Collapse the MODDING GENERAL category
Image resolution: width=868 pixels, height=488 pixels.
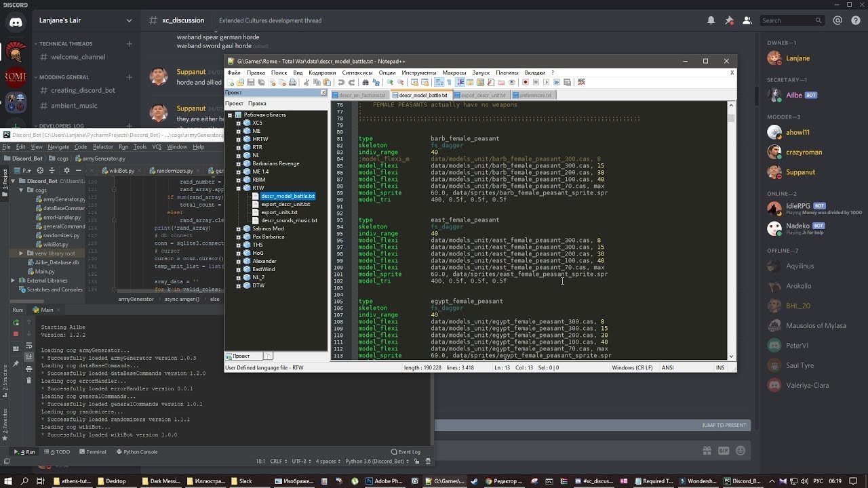click(62, 77)
